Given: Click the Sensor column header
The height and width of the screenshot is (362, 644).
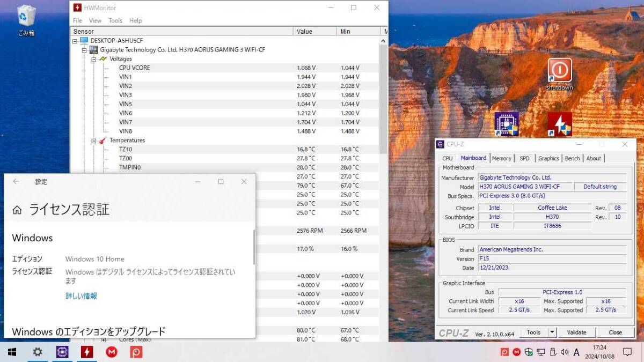Looking at the screenshot, I should point(182,32).
